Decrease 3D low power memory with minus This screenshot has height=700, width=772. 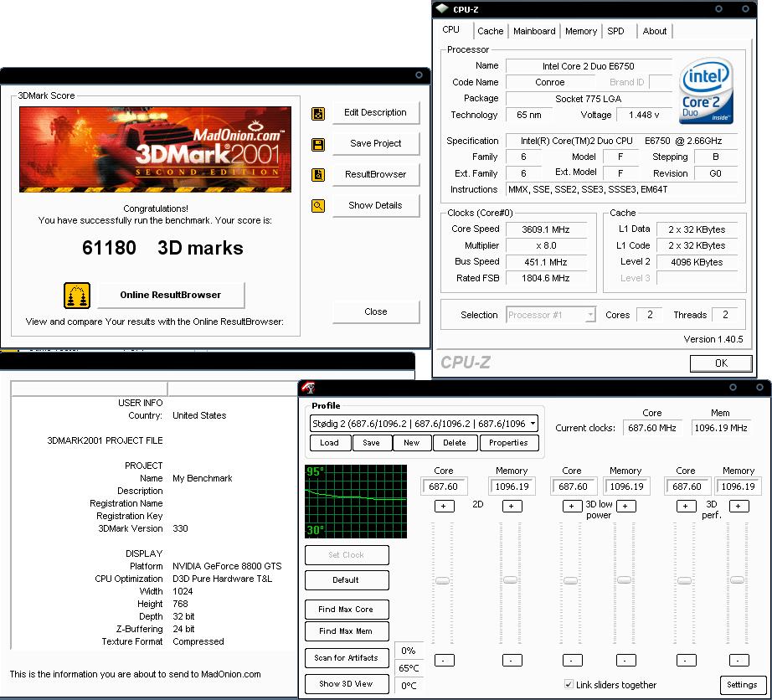625,660
